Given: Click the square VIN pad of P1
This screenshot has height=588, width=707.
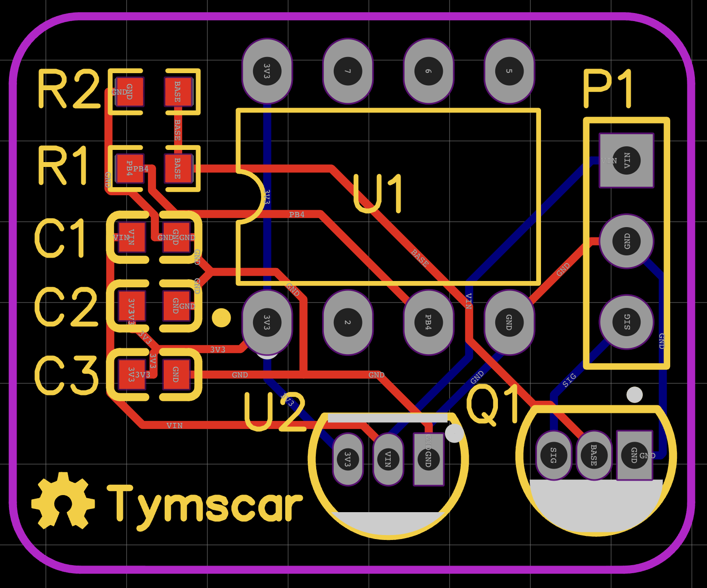Looking at the screenshot, I should (x=627, y=160).
